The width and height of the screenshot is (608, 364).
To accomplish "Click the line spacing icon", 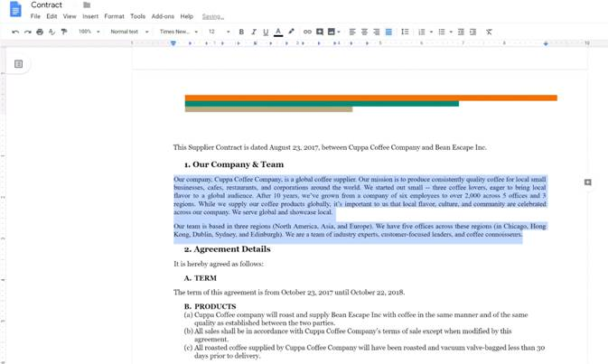I will 405,32.
